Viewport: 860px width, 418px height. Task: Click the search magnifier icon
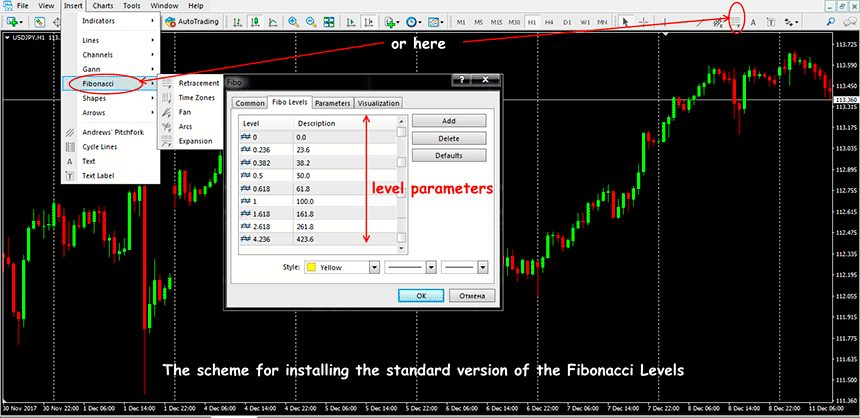pos(830,22)
